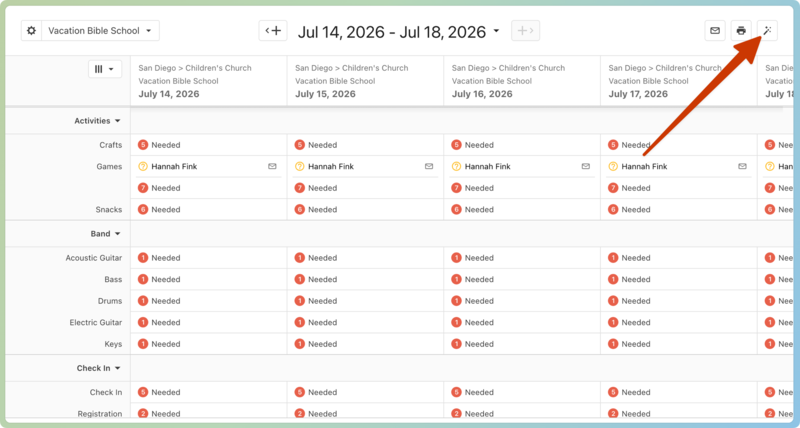Image resolution: width=800 pixels, height=428 pixels.
Task: Click the magic wand auto-schedule icon
Action: pyautogui.click(x=767, y=31)
